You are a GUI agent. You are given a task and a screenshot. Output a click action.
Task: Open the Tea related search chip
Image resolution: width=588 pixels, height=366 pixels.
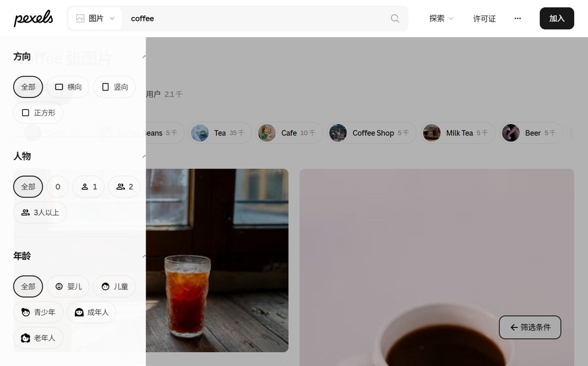[220, 133]
